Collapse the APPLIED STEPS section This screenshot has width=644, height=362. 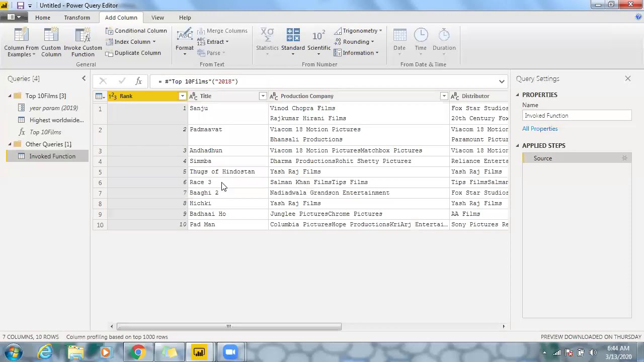(517, 146)
